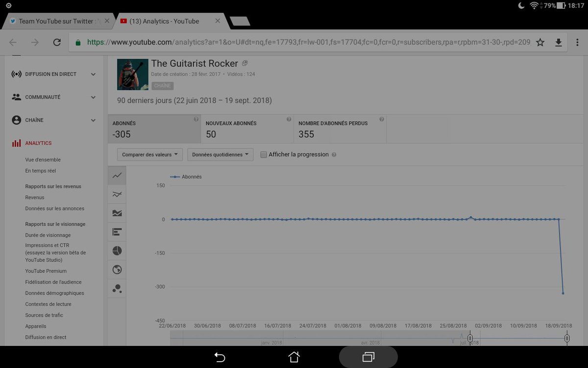This screenshot has width=588, height=368.
Task: Tap the Android recent apps button
Action: 368,357
